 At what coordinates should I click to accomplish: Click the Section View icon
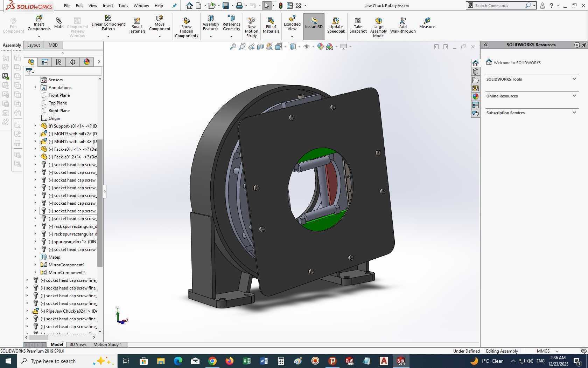coord(260,47)
